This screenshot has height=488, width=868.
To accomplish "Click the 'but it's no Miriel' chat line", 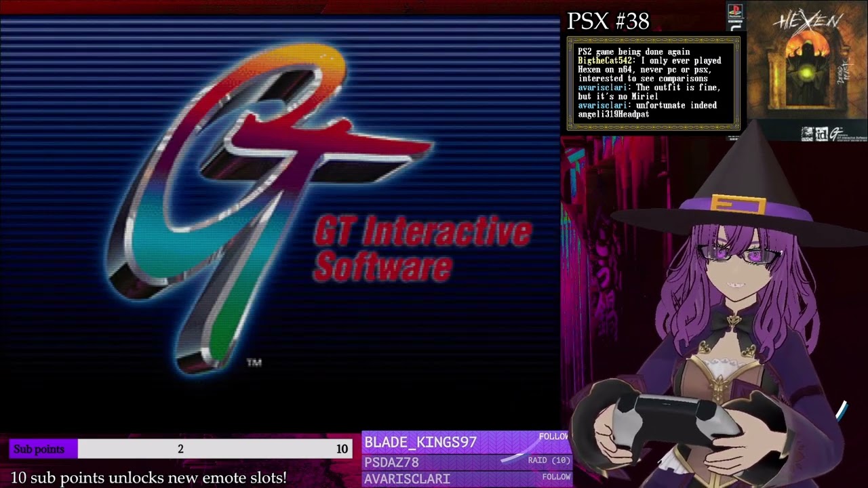I will (x=618, y=96).
